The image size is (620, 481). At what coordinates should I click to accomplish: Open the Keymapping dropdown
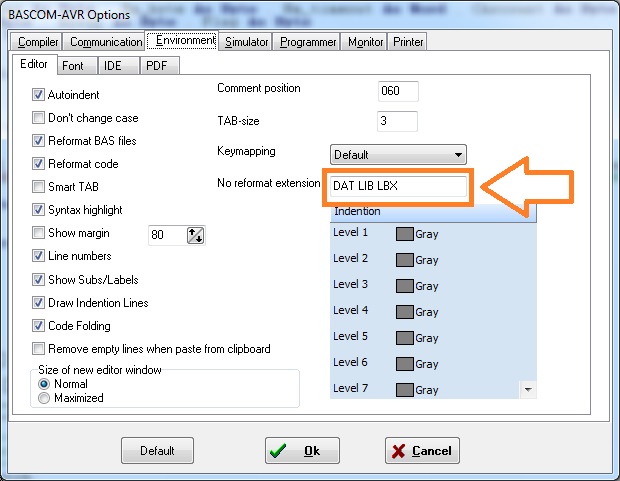[398, 154]
